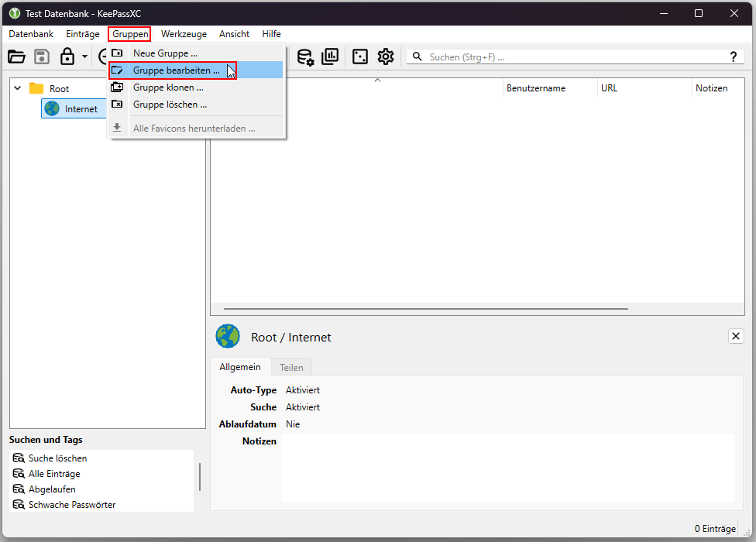The width and height of the screenshot is (756, 542).
Task: Open search help question mark
Action: pos(734,57)
